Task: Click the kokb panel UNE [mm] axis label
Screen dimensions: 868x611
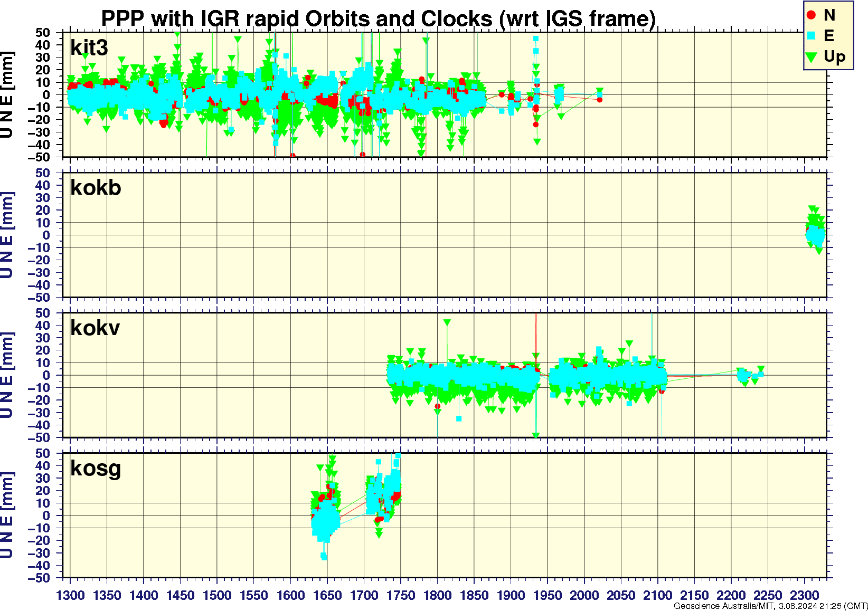Action: (x=7, y=235)
